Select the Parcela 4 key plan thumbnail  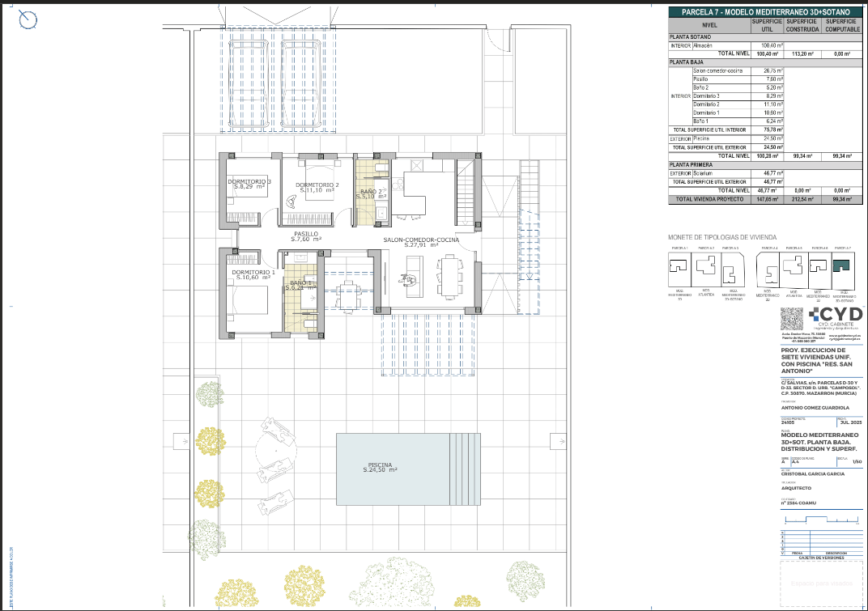768,270
